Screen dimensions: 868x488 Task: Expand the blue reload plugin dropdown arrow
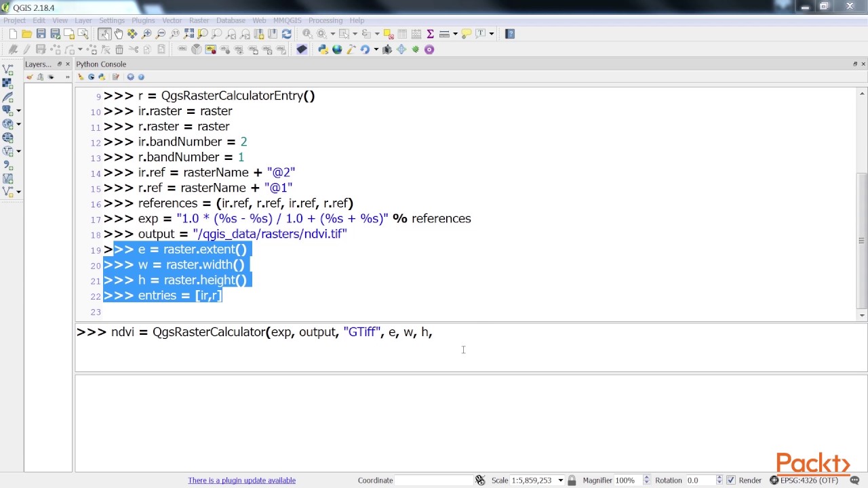pyautogui.click(x=375, y=49)
